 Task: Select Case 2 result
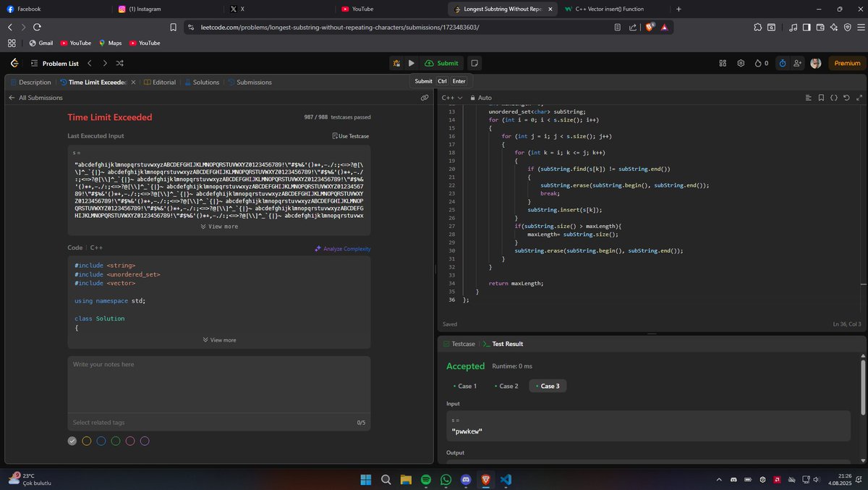coord(506,386)
